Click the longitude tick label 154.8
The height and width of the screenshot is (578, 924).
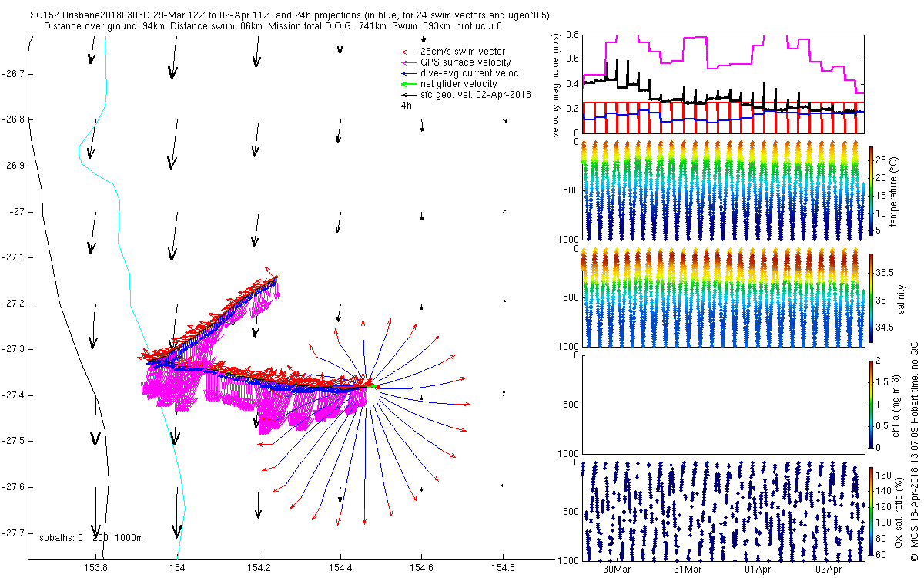pos(504,567)
